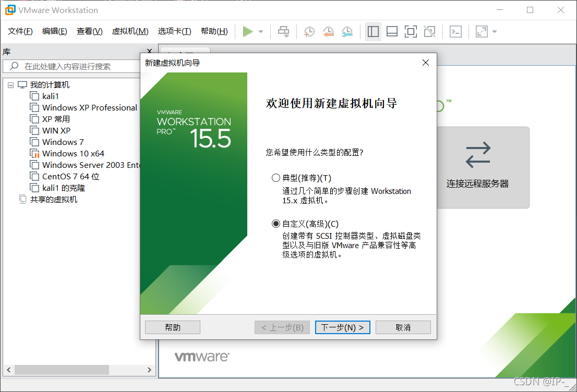
Task: Click the unity mode toolbar icon
Action: (429, 32)
